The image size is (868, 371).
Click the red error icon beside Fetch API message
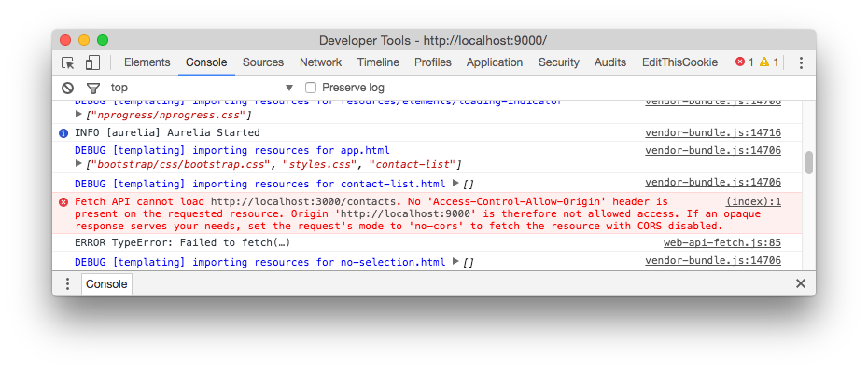(63, 201)
